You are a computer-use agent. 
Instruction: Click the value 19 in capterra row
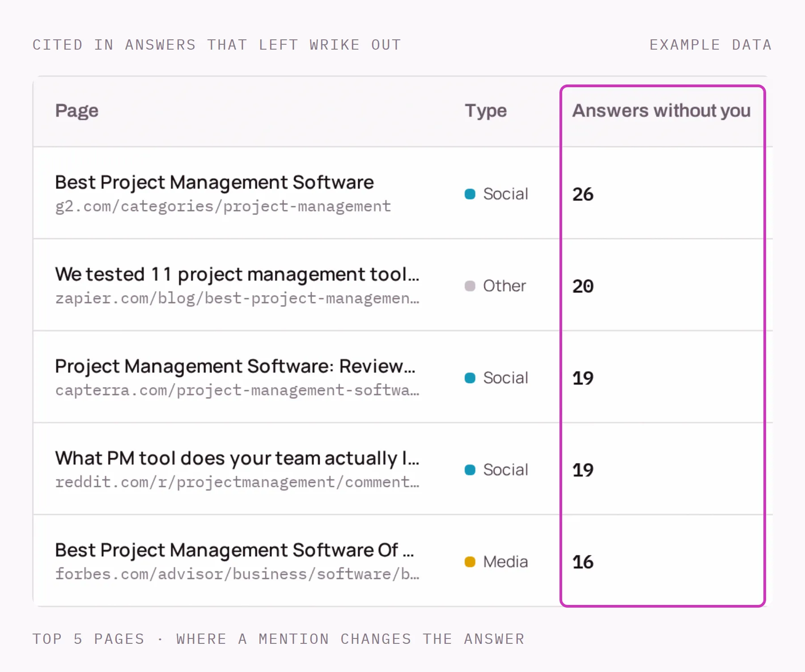click(583, 378)
